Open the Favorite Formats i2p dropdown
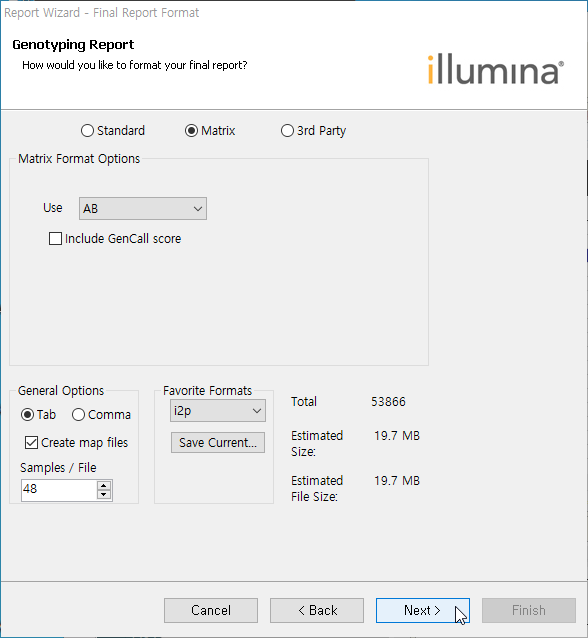 click(x=218, y=411)
